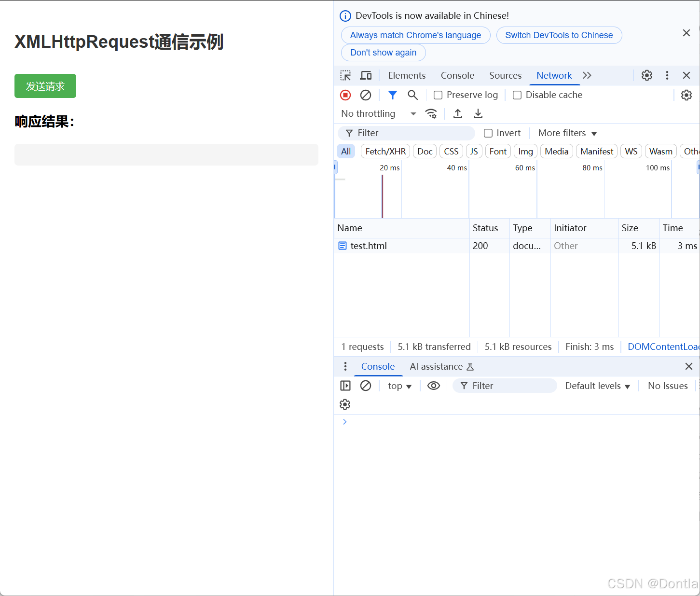Viewport: 700px width, 596px height.
Task: Sort requests by Status column header
Action: tap(489, 228)
